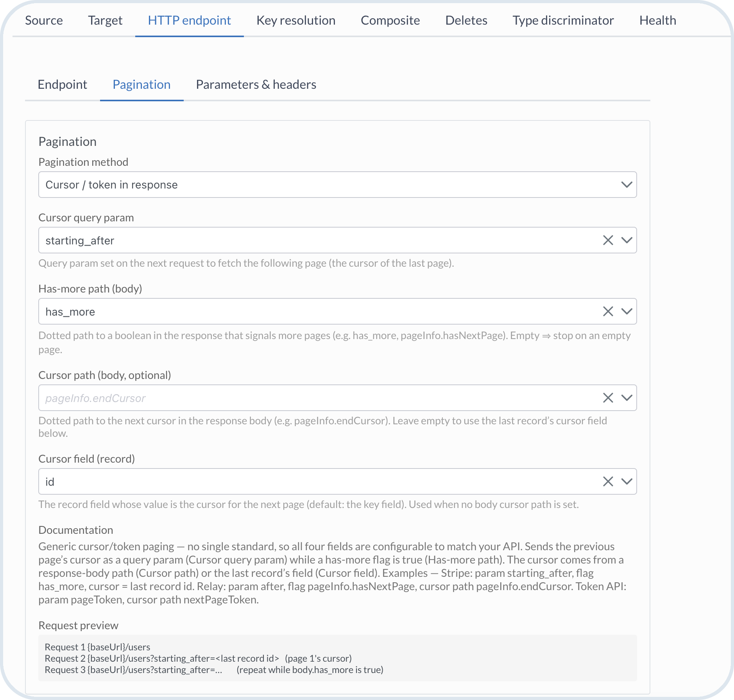Screen dimensions: 734x700
Task: Select the Pagination sub-tab
Action: [141, 84]
